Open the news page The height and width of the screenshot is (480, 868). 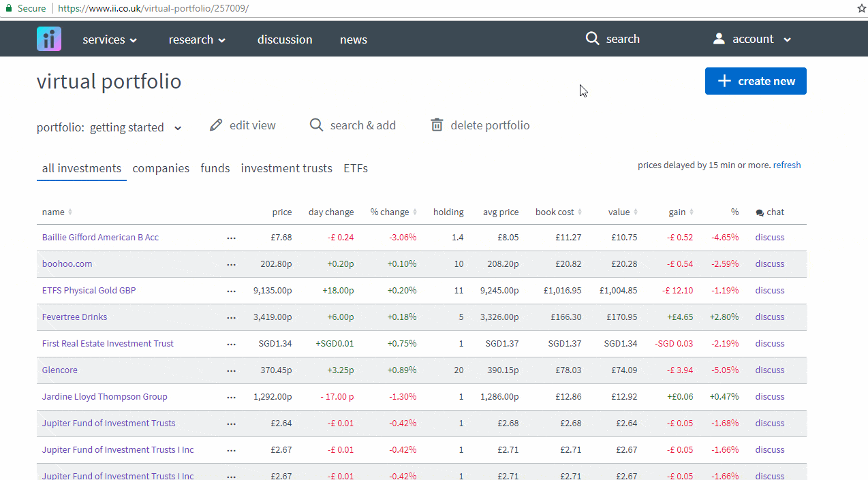point(354,39)
